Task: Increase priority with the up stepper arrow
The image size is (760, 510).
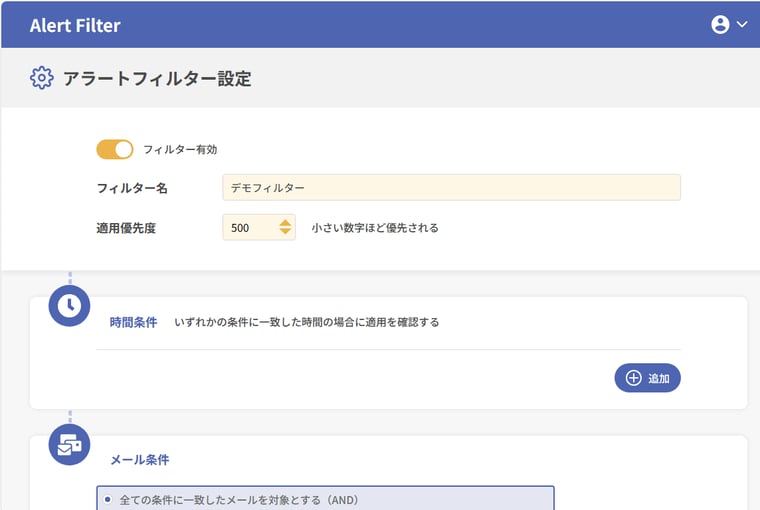Action: (285, 223)
